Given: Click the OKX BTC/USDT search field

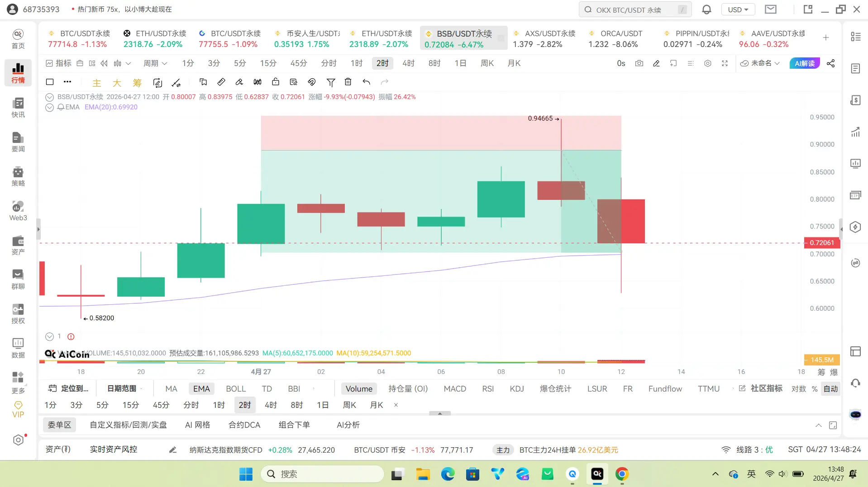Looking at the screenshot, I should (x=635, y=9).
